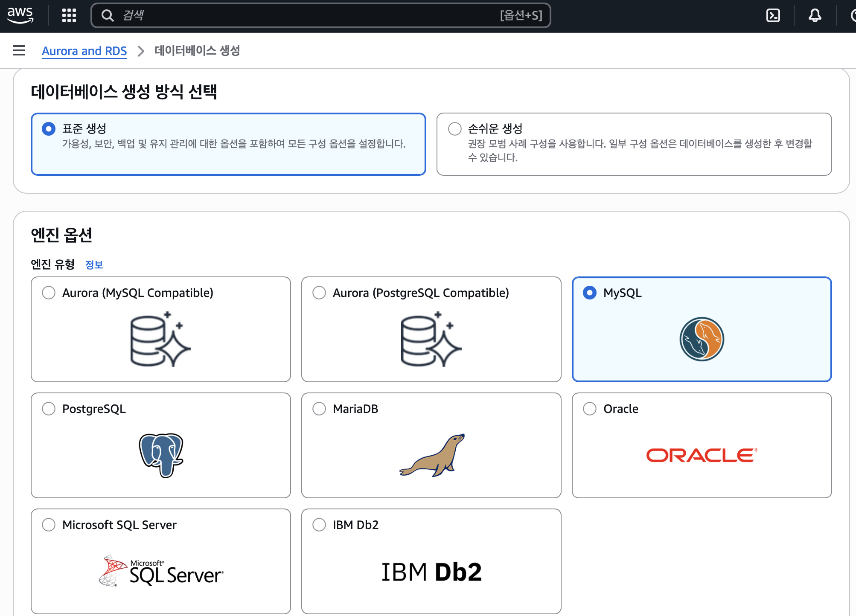Select the 손쉬운 생성 radio option
Image resolution: width=856 pixels, height=616 pixels.
click(x=455, y=128)
